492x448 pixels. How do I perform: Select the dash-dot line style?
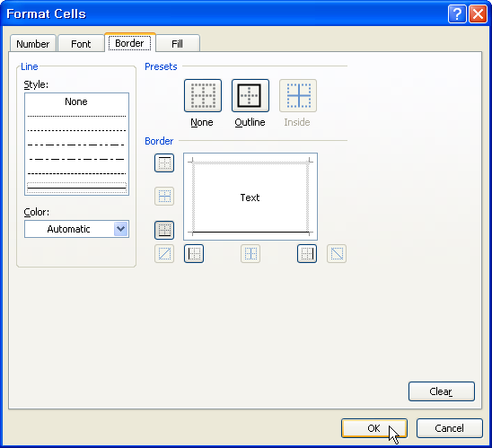point(76,159)
